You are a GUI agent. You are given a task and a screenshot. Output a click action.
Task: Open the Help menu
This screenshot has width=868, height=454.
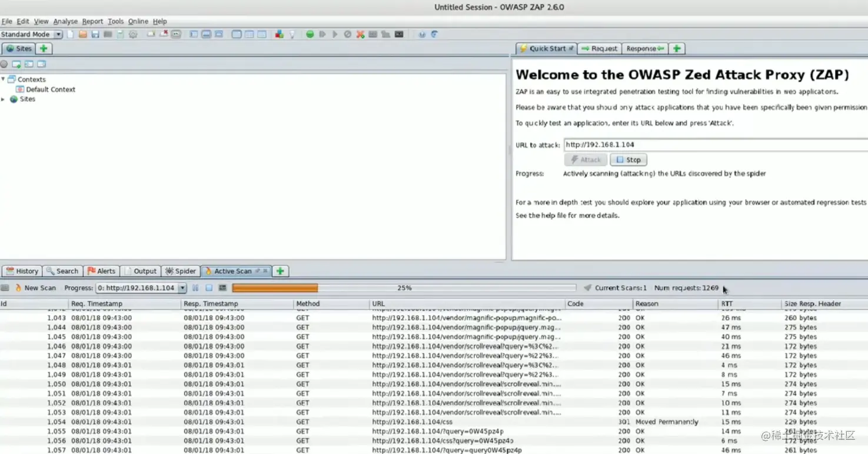[160, 21]
